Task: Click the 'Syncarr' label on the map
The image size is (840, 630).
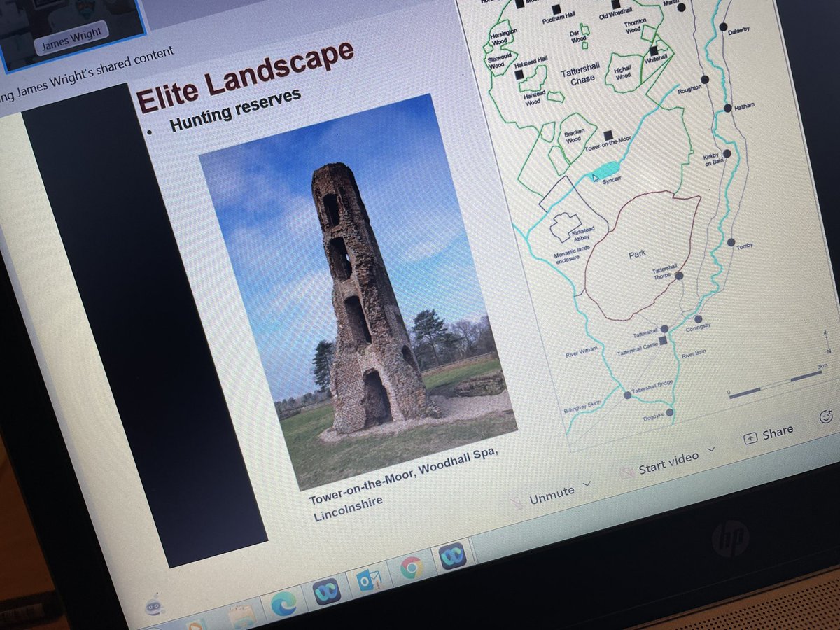Action: [x=613, y=179]
